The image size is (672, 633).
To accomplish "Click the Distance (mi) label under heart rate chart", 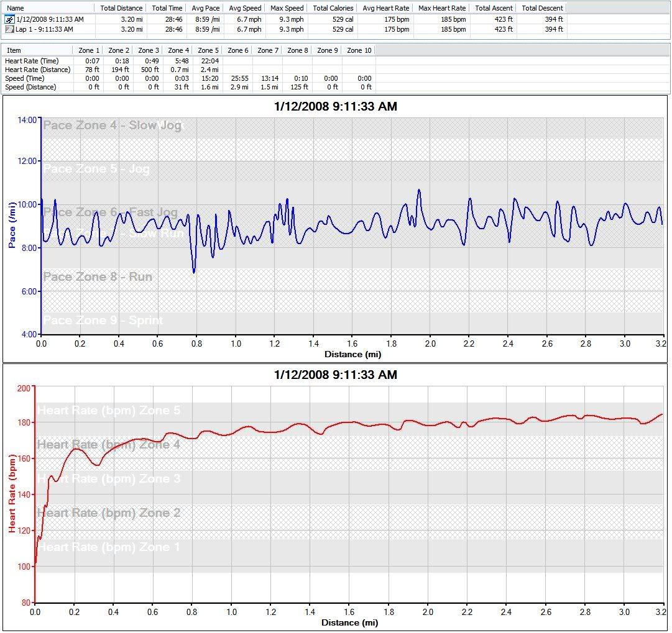I will pos(349,622).
